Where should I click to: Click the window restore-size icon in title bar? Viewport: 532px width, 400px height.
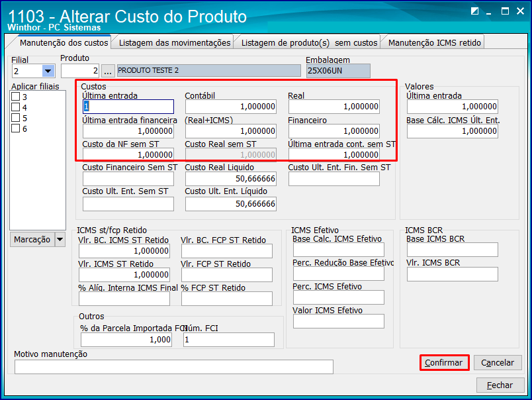pyautogui.click(x=474, y=11)
